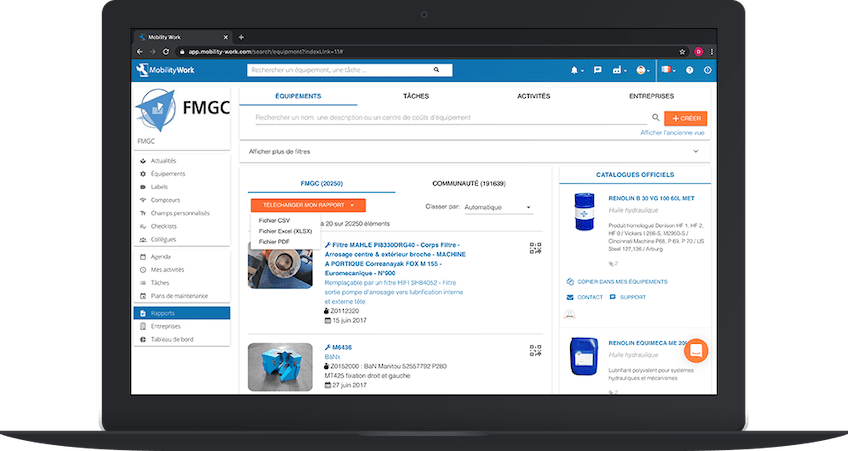Open the Filtre MAHLE PI8330DRG40 equipment title
Image resolution: width=848 pixels, height=451 pixels.
coord(395,259)
